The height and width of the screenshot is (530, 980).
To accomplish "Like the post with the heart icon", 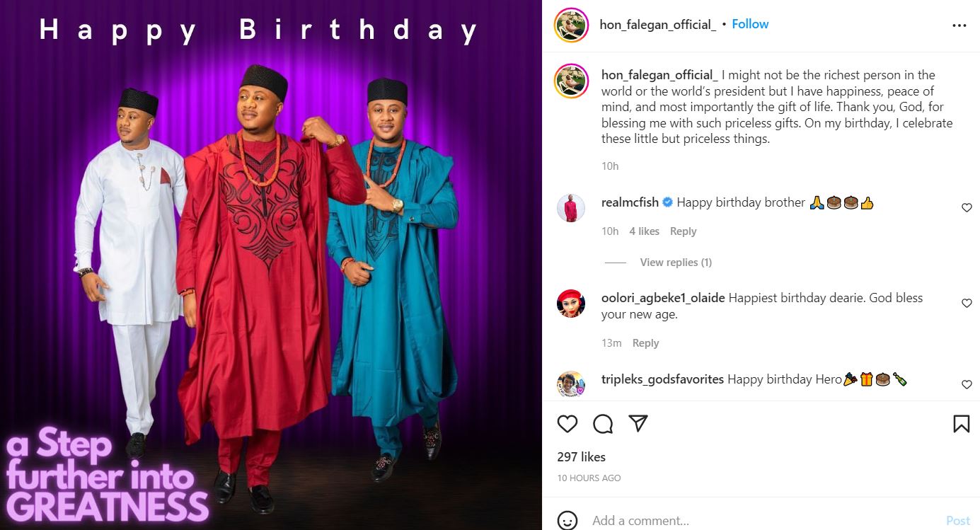I will click(567, 423).
